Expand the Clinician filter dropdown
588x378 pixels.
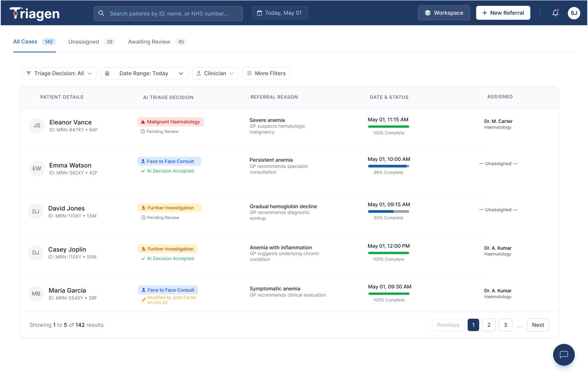coord(215,73)
